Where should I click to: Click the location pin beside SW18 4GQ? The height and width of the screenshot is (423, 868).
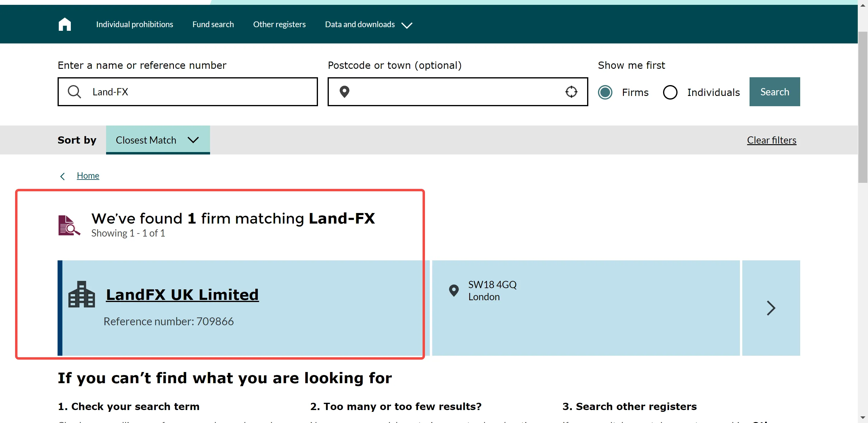tap(454, 290)
